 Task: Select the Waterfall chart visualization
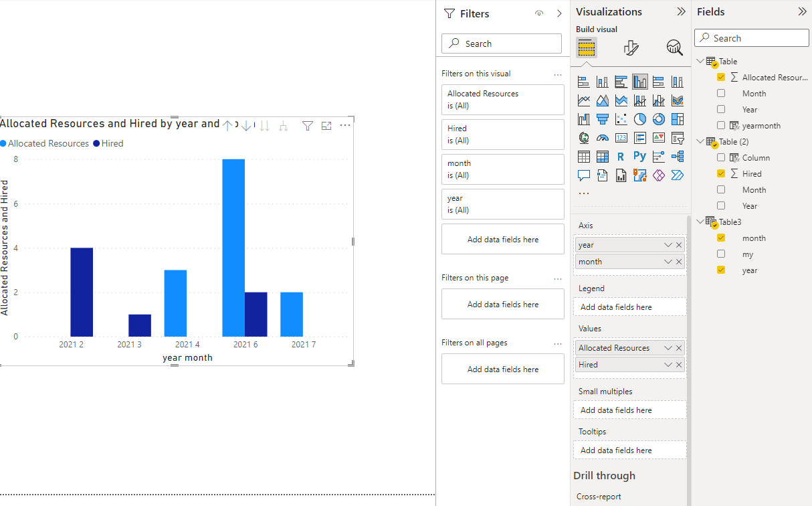point(584,119)
